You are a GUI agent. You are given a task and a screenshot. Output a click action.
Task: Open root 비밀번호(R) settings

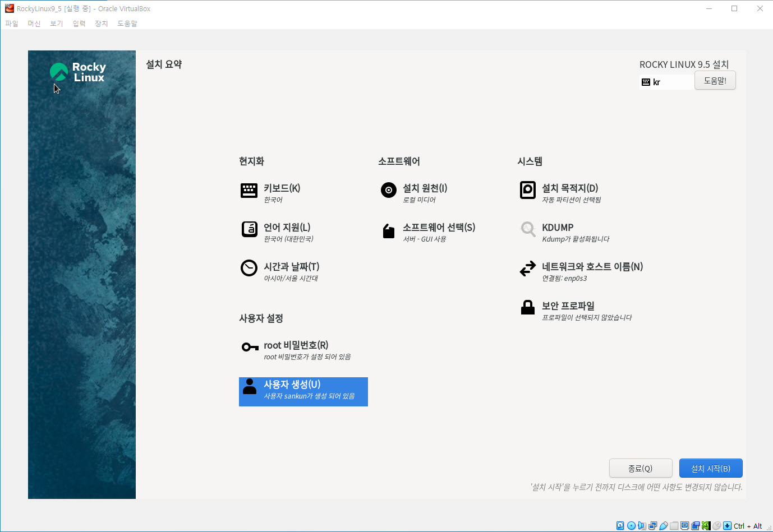click(x=296, y=345)
